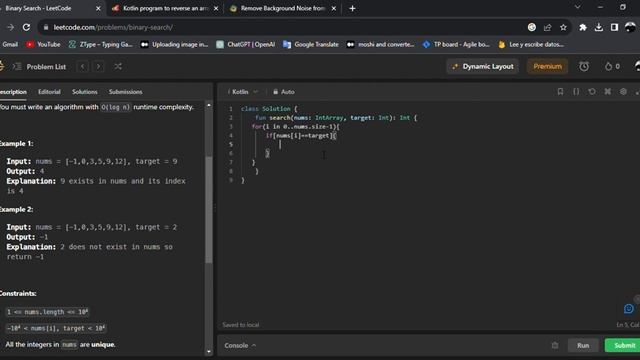Image resolution: width=640 pixels, height=360 pixels.
Task: Click the fun search function line
Action: 336,118
